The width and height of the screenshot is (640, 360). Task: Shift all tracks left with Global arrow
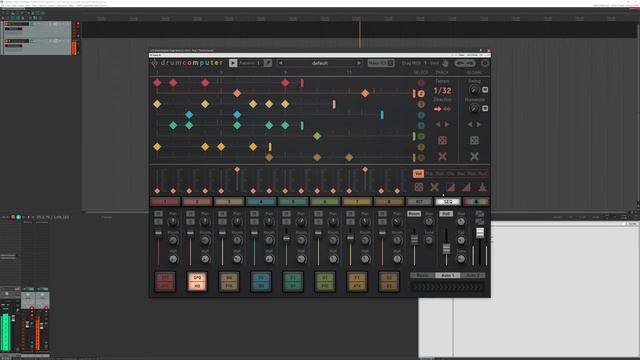(470, 124)
